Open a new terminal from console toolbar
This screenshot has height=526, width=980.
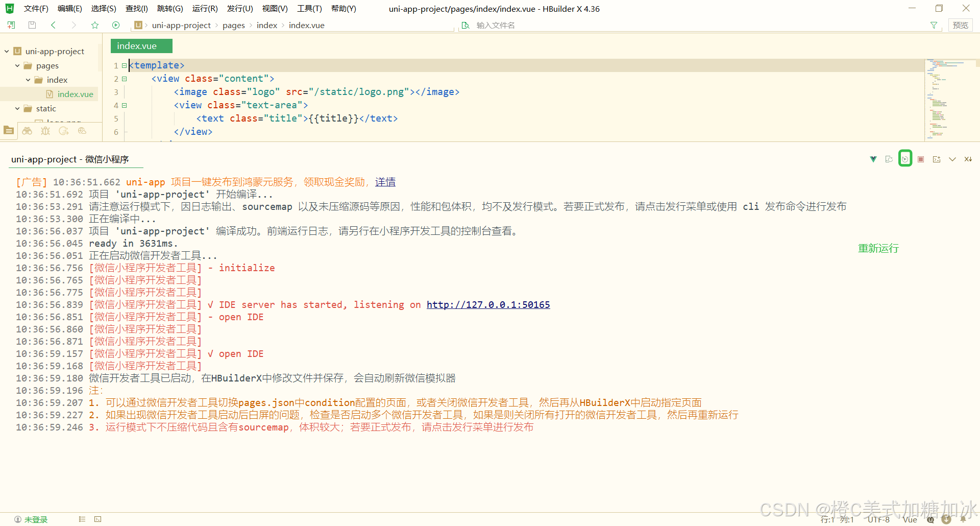937,159
